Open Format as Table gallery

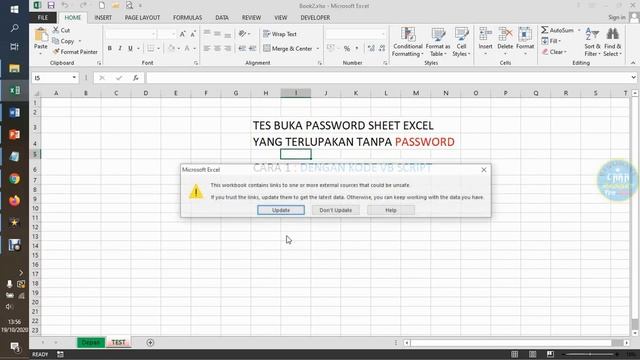(x=438, y=42)
